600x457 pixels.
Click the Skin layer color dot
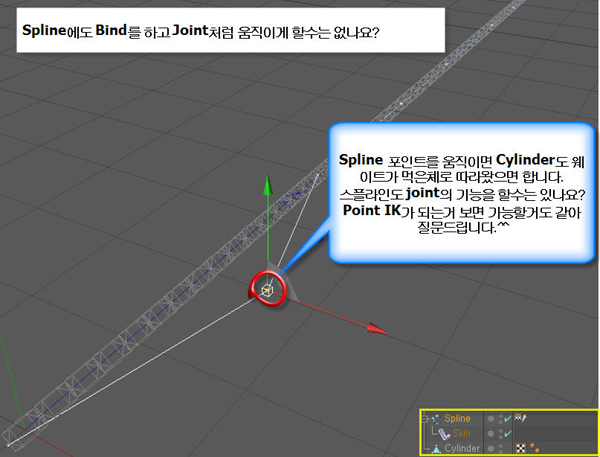coord(491,434)
